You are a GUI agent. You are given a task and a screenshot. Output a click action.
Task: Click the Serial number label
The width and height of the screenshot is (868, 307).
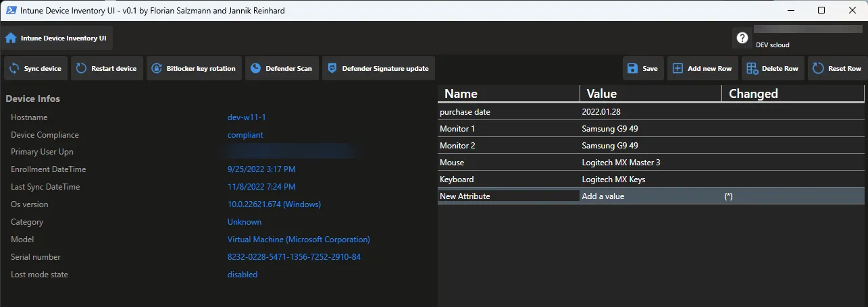point(36,257)
